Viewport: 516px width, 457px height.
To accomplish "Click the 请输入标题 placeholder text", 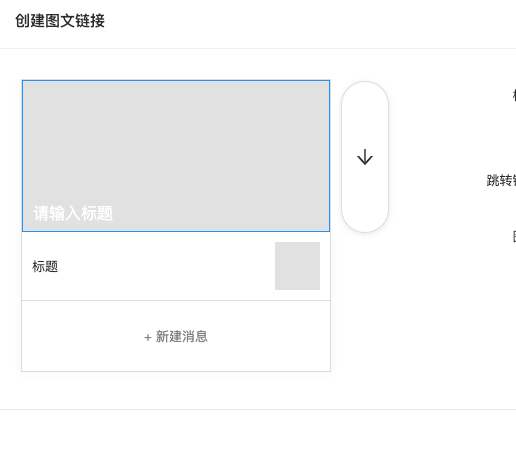I will (73, 213).
